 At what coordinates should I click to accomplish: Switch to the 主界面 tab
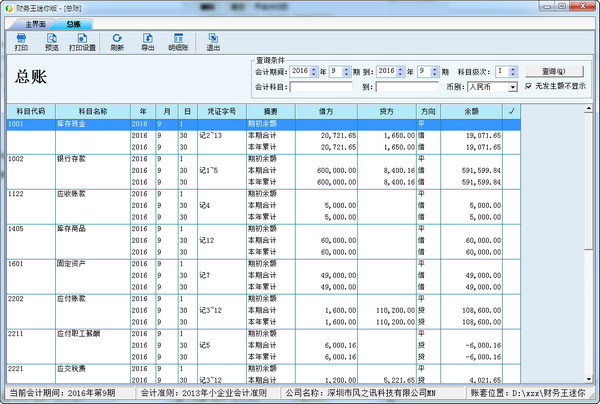[x=36, y=22]
